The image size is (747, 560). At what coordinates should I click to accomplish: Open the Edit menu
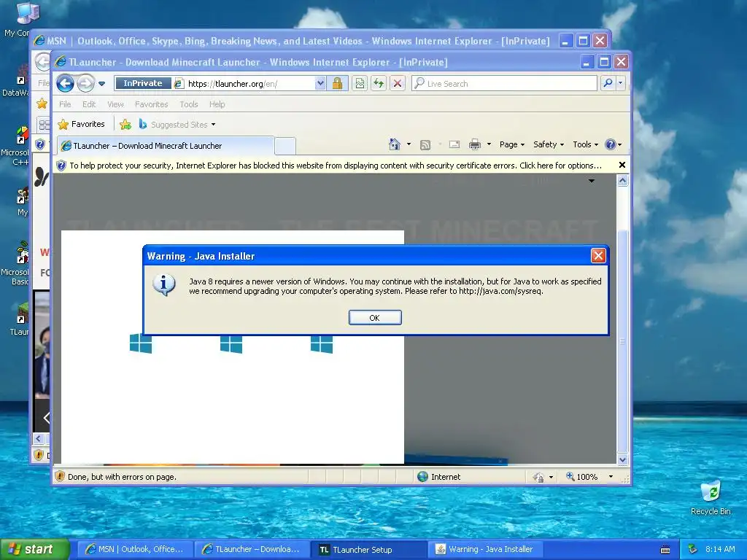(89, 104)
